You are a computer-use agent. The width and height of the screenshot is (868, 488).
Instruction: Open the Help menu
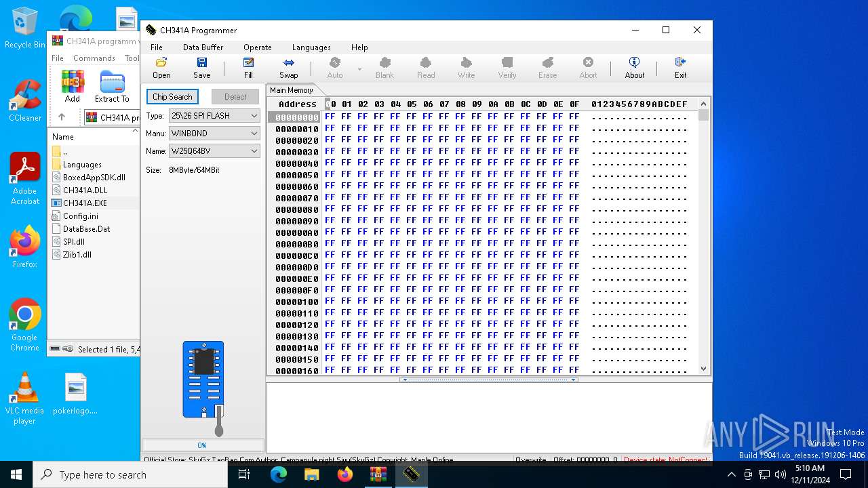tap(359, 47)
